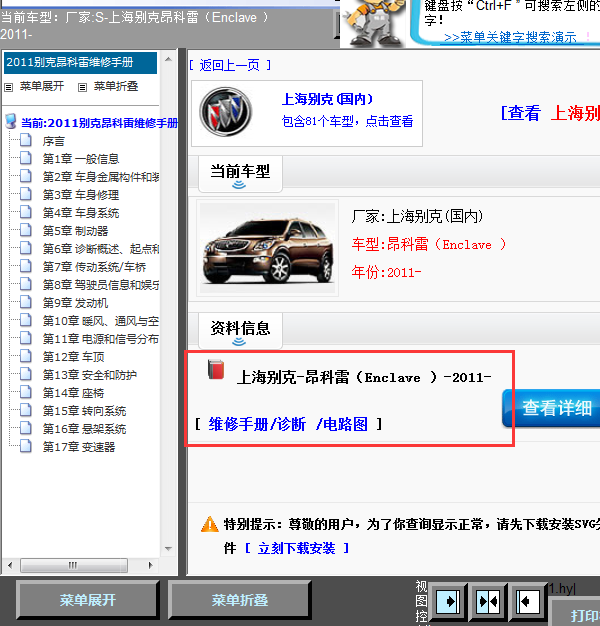The width and height of the screenshot is (600, 626).
Task: Click top menu-expand icon before 菜单展开
Action: (8, 87)
